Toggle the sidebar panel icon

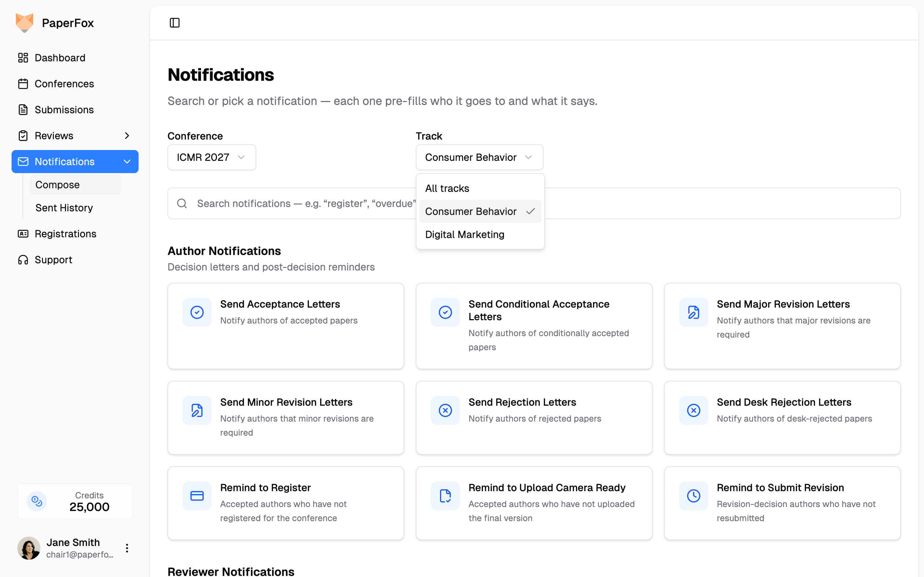[174, 23]
